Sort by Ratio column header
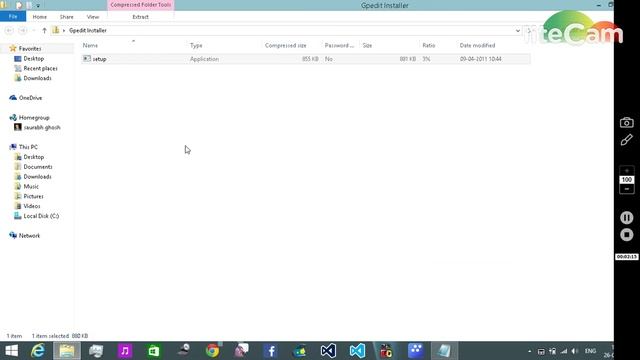The width and height of the screenshot is (640, 360). pos(429,45)
